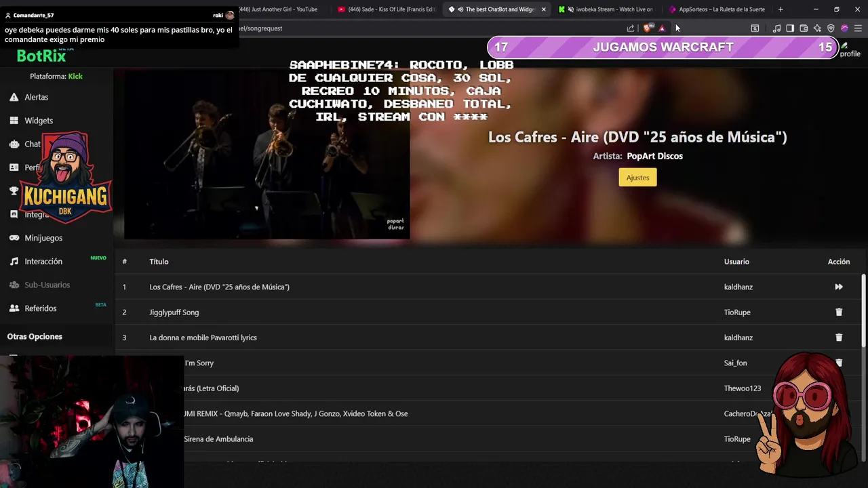Click the Minijuegos gamepad icon
The height and width of the screenshot is (488, 868).
pyautogui.click(x=14, y=238)
